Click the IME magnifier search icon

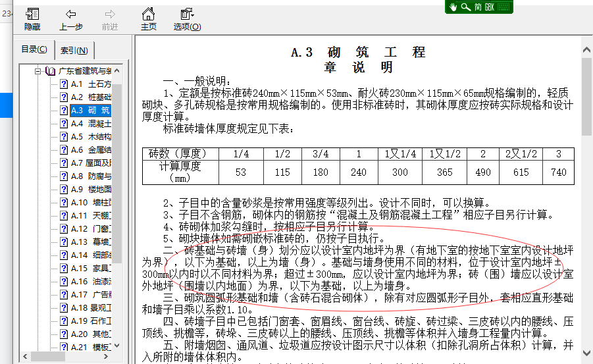[466, 7]
